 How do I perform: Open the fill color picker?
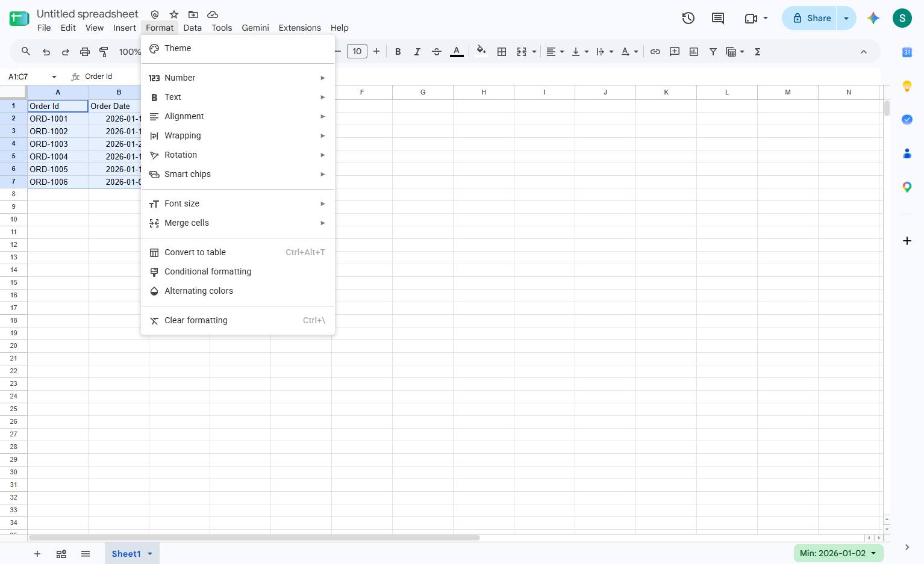point(481,52)
